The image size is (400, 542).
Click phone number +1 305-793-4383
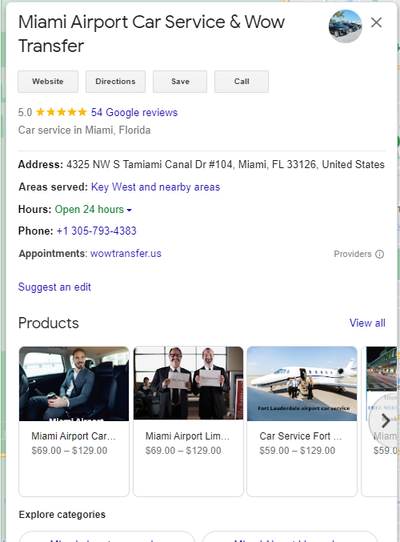coord(96,231)
